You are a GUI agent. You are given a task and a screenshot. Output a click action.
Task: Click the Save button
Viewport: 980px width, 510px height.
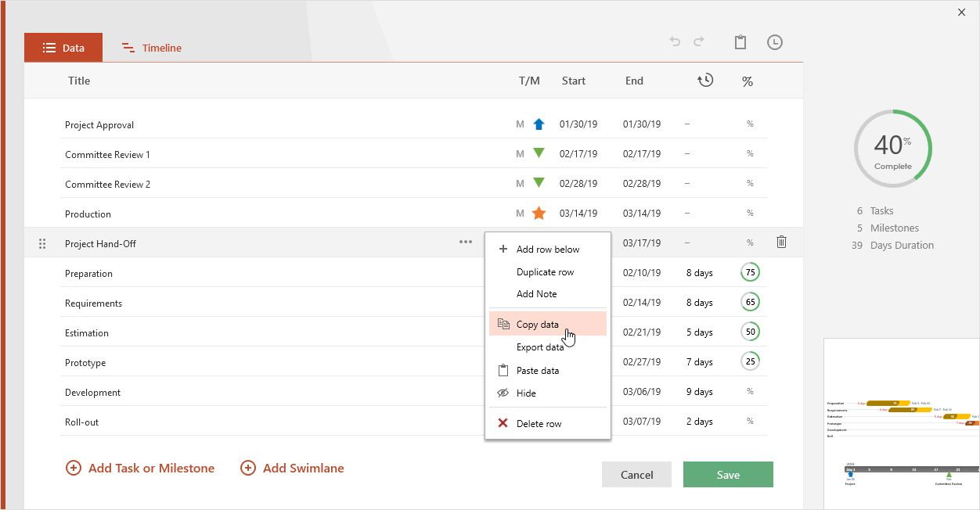728,475
